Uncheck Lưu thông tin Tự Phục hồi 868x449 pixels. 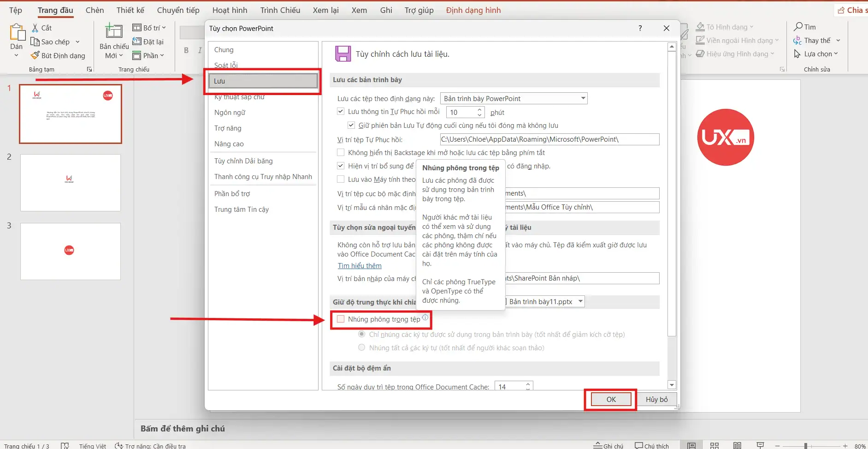[x=341, y=112]
